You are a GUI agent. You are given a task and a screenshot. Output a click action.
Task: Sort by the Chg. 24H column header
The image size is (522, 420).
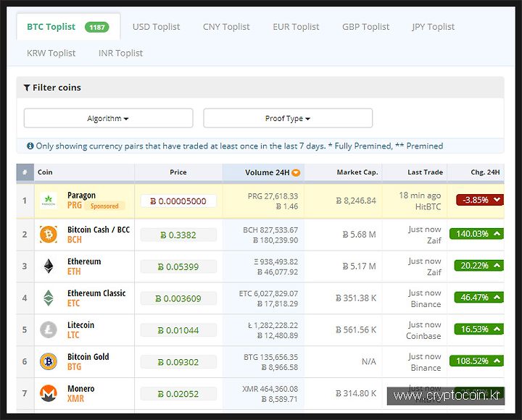coord(476,172)
